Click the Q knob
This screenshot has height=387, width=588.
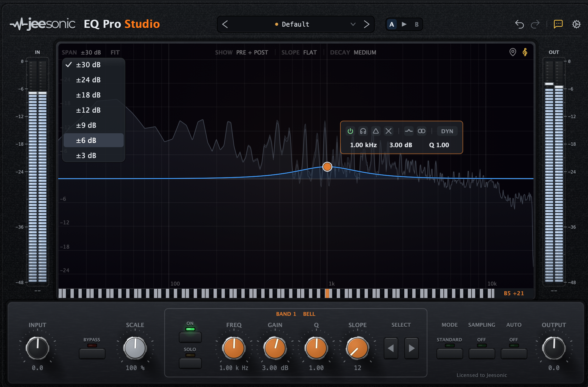click(316, 348)
